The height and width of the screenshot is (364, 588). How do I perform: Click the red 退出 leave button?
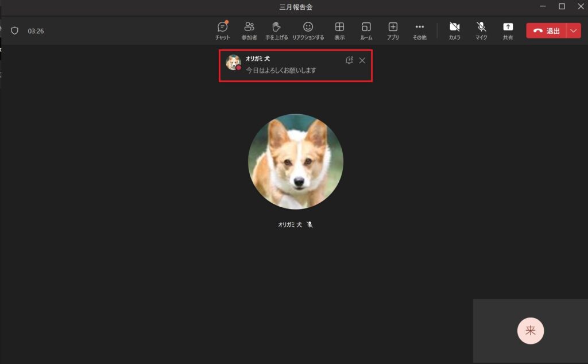pyautogui.click(x=546, y=31)
